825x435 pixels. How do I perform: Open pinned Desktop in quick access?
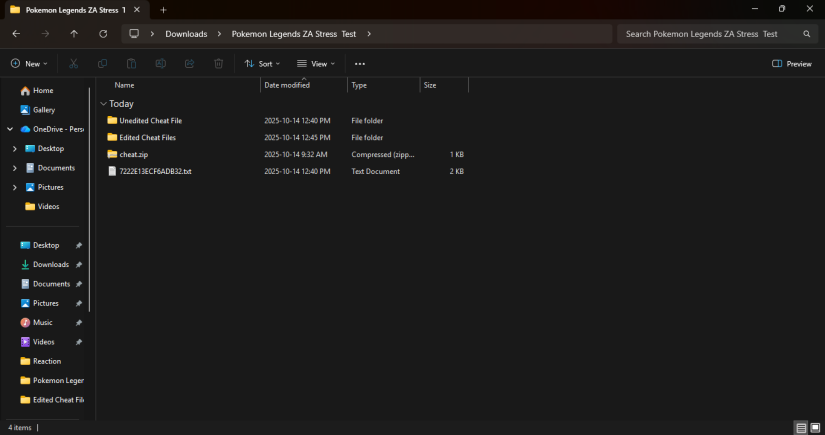point(46,245)
